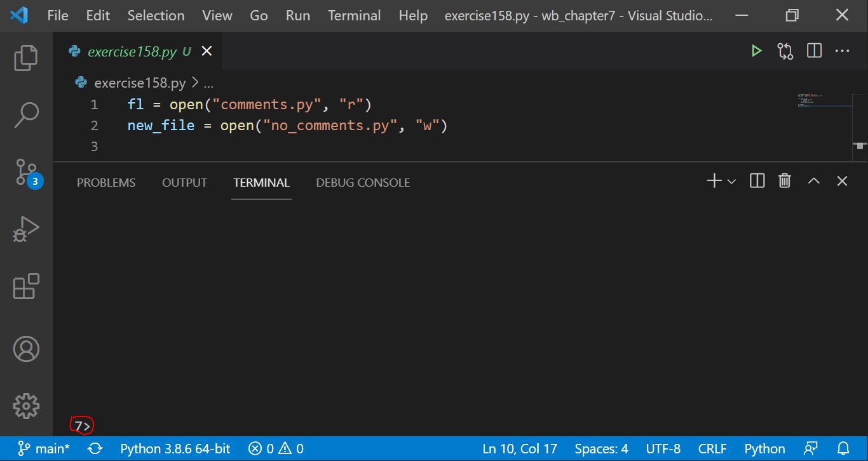This screenshot has height=461, width=868.
Task: Expand the breadcrumb ellipsis for exercise158.py
Action: click(x=209, y=83)
